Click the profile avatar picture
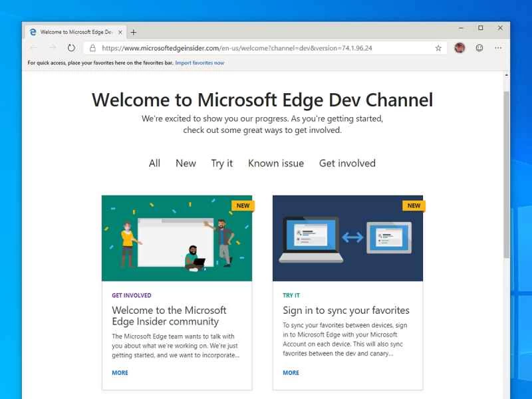 [x=460, y=48]
